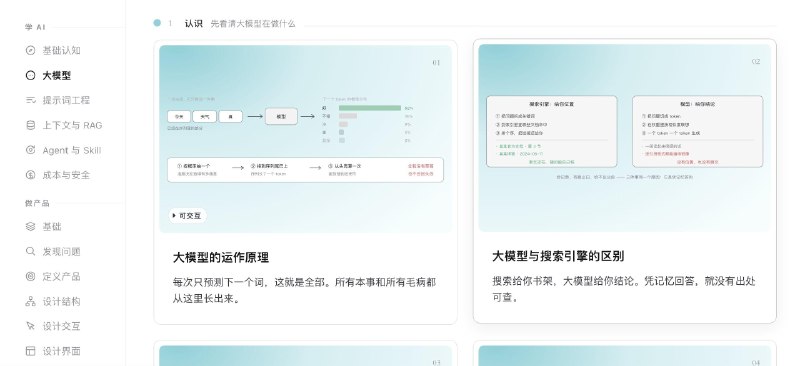This screenshot has height=366, width=800.
Task: Navigate to Agent 与 Skill
Action: (x=71, y=150)
